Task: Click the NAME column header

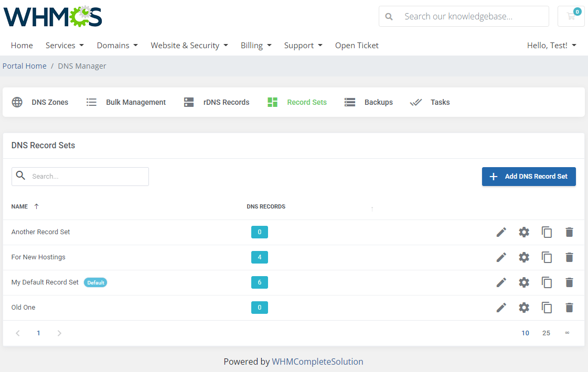Action: coord(19,206)
